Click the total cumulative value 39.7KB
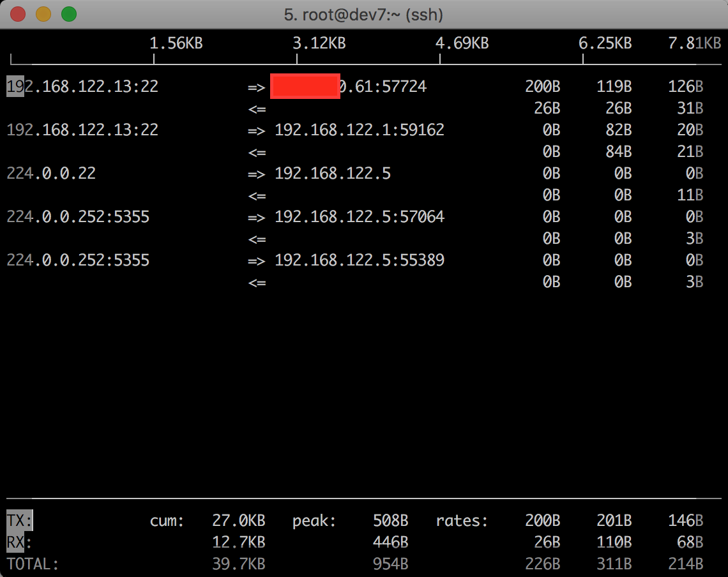The height and width of the screenshot is (577, 728). pos(238,564)
